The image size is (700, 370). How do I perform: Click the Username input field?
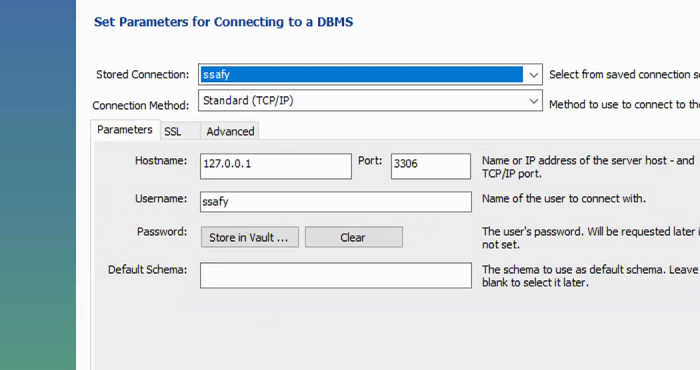(x=336, y=202)
